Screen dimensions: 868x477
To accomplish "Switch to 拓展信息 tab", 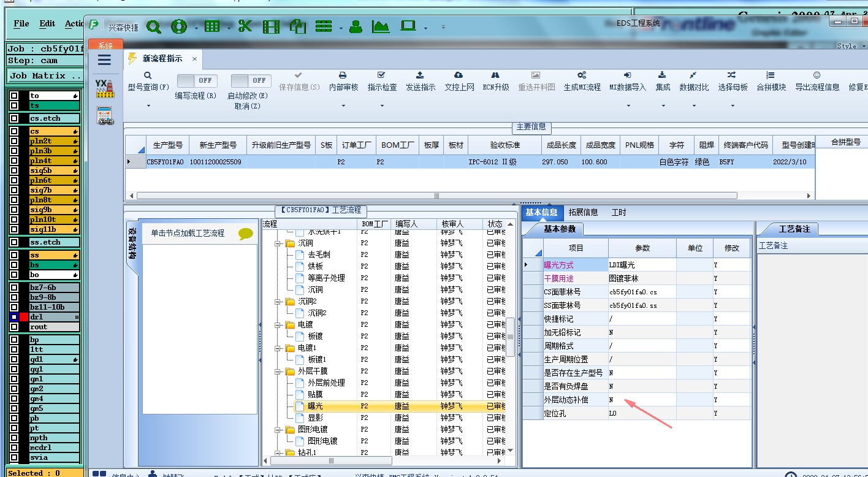I will tap(583, 213).
